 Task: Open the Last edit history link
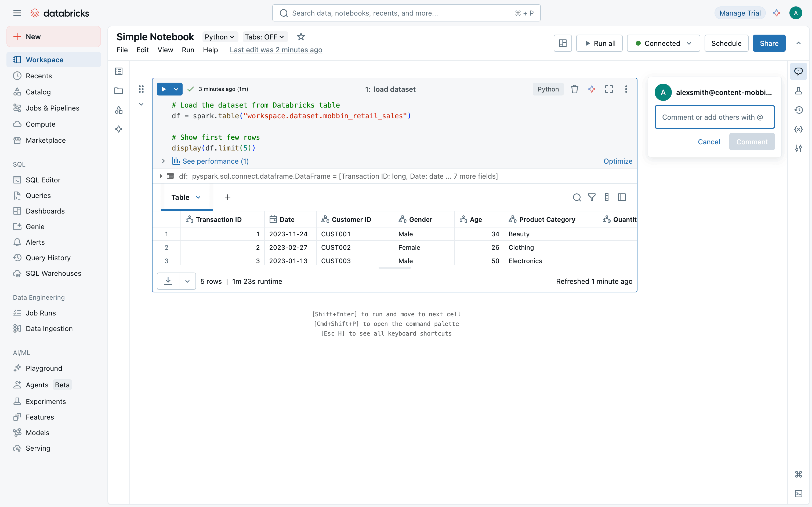tap(276, 50)
